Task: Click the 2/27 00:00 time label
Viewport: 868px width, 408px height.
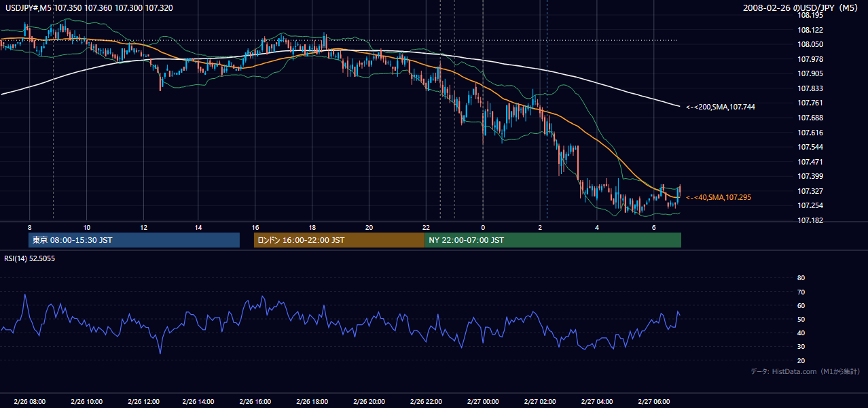Action: click(x=483, y=402)
